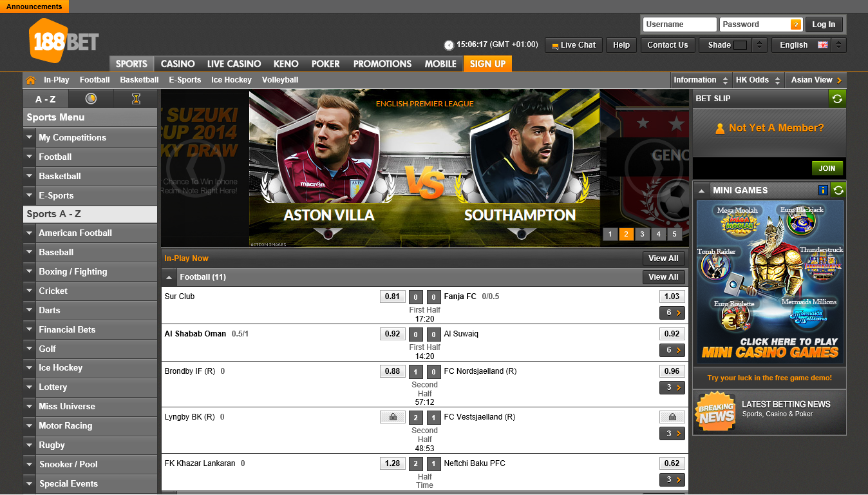Click the green JOIN button
The width and height of the screenshot is (868, 495).
pyautogui.click(x=827, y=168)
